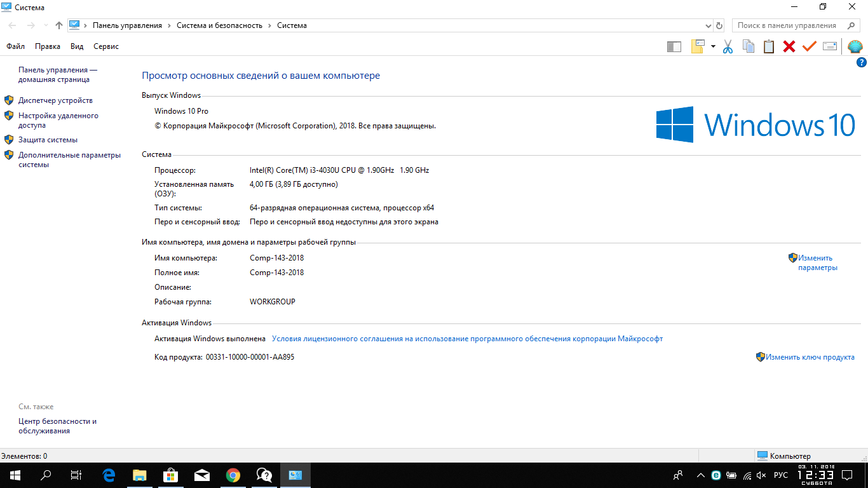Expand the folder options dropdown arrow
The width and height of the screenshot is (868, 488).
coord(713,46)
